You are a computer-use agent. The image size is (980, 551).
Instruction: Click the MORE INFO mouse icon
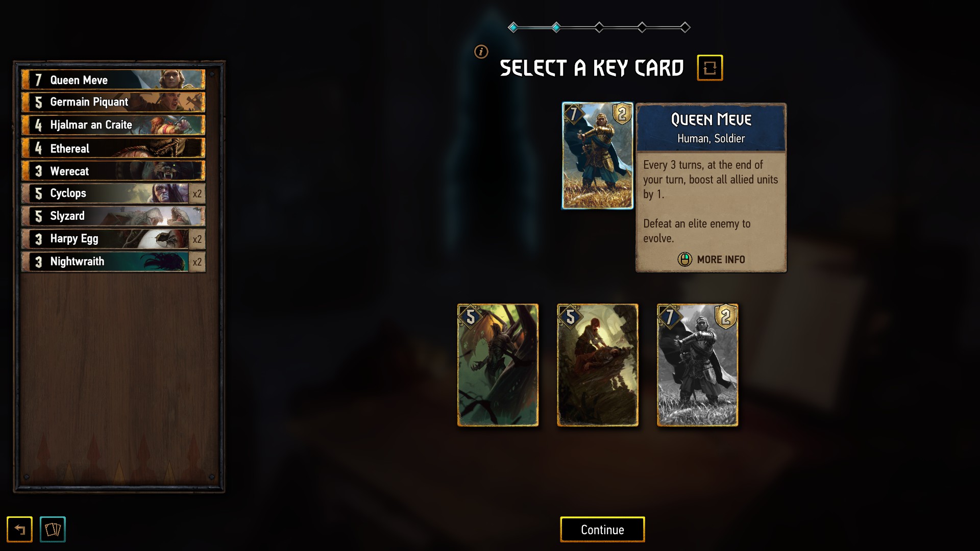684,259
